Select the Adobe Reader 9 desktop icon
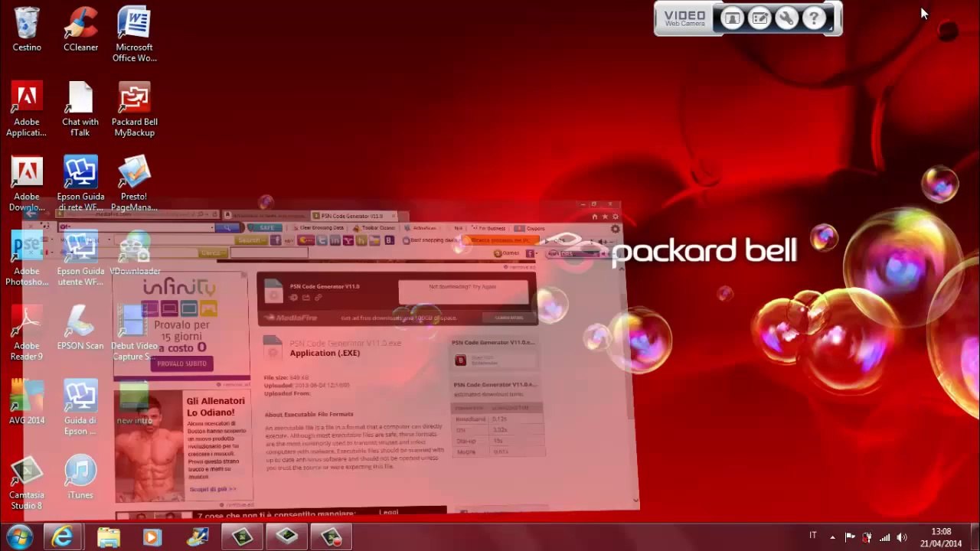 pyautogui.click(x=27, y=334)
